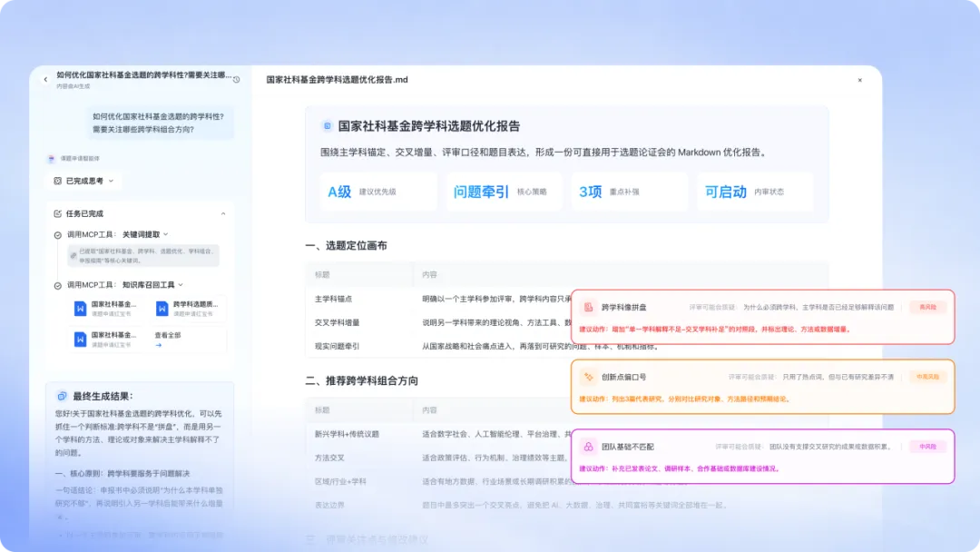980x552 pixels.
Task: Click the 内容由AI生成 subtitle
Action: click(x=73, y=86)
